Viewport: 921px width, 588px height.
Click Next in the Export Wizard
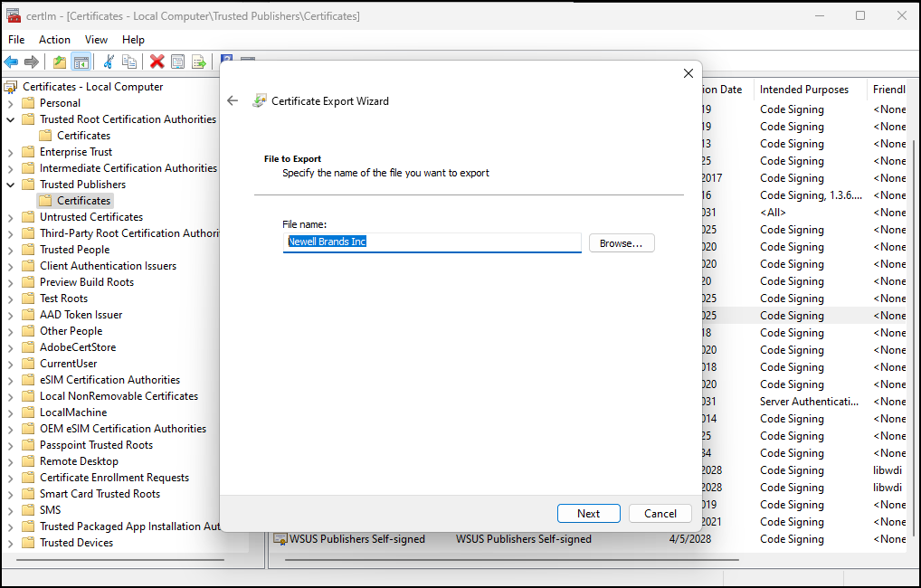(x=588, y=514)
